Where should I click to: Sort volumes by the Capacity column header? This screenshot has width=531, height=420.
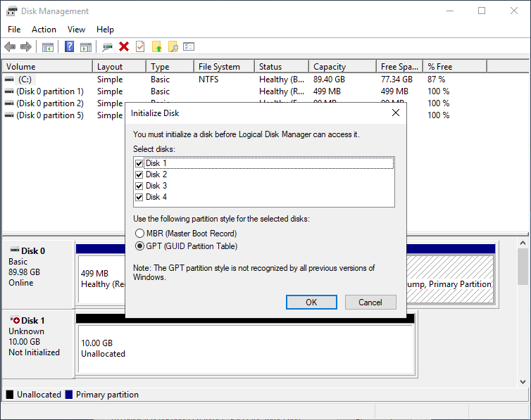point(330,67)
